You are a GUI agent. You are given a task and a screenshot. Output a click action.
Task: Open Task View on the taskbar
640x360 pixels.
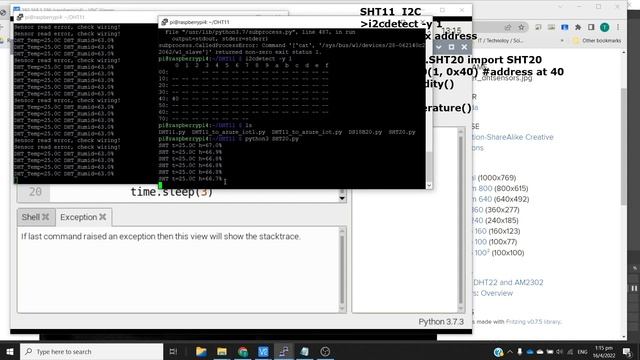(173, 351)
